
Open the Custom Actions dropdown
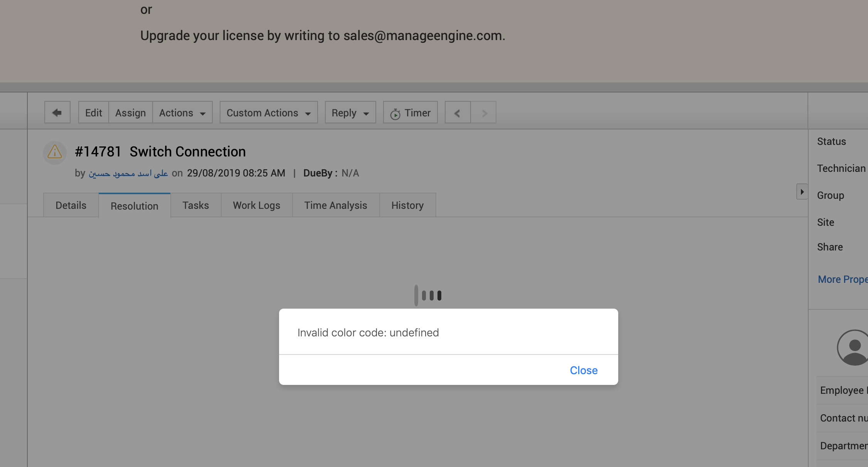click(269, 113)
